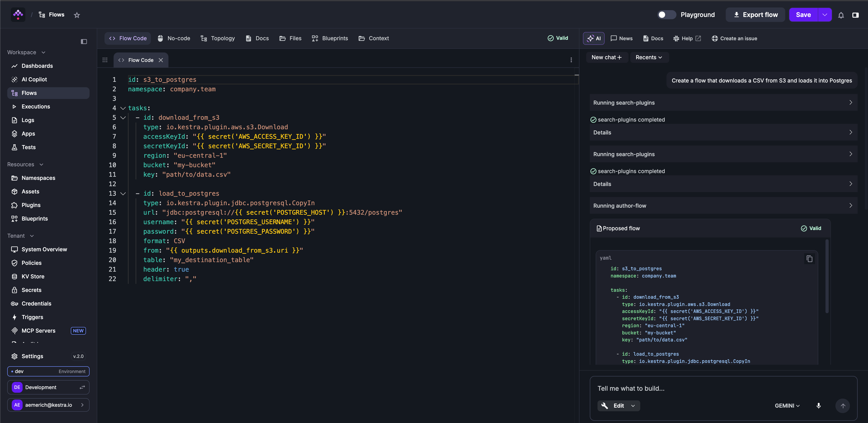Open Plugins under Resources
The height and width of the screenshot is (423, 868).
[48, 205]
